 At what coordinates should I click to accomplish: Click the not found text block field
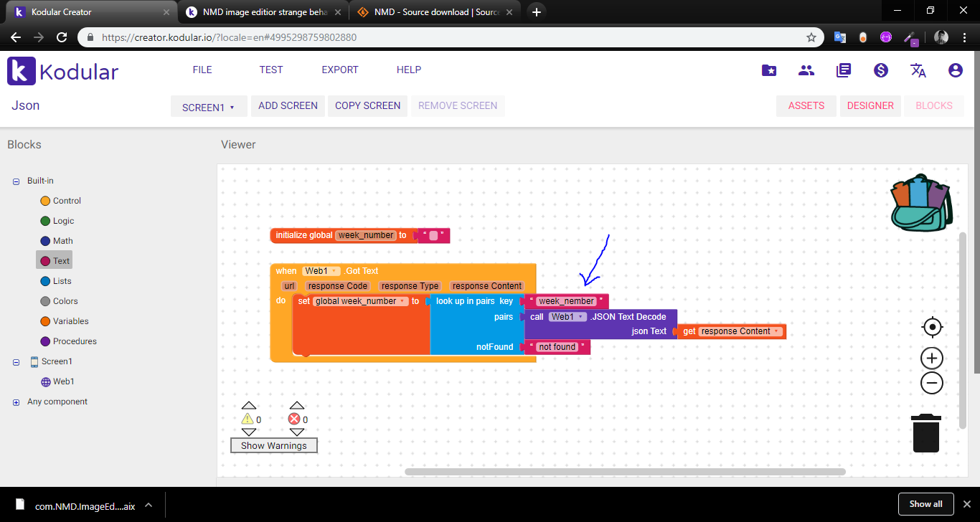[557, 347]
